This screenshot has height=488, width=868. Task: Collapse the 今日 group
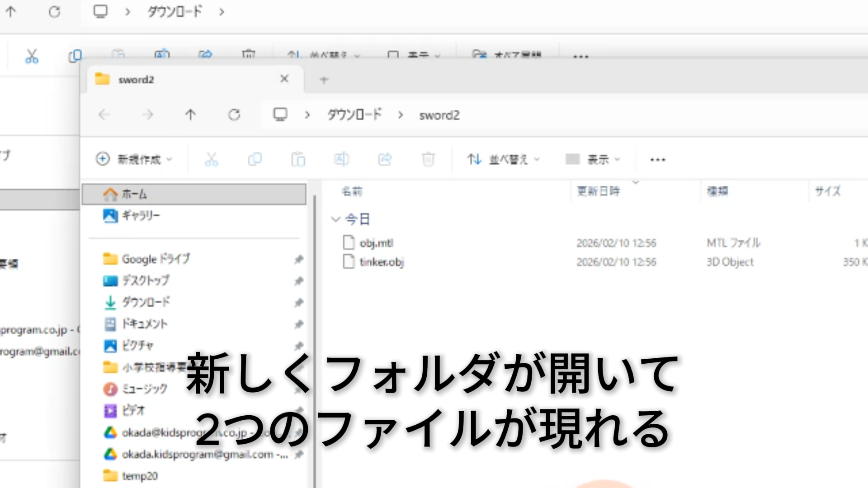(x=335, y=220)
